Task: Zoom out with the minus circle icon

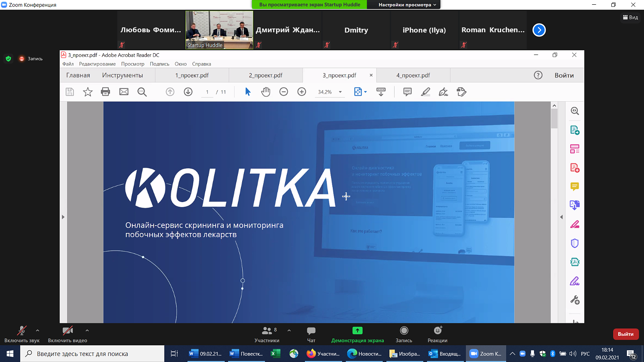Action: pyautogui.click(x=284, y=92)
